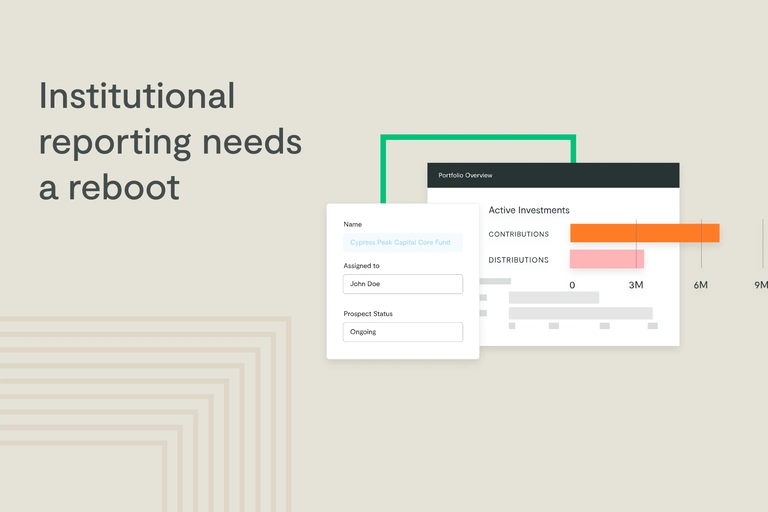Open the Assigned to field with John Doe
This screenshot has height=512, width=768.
pyautogui.click(x=402, y=284)
